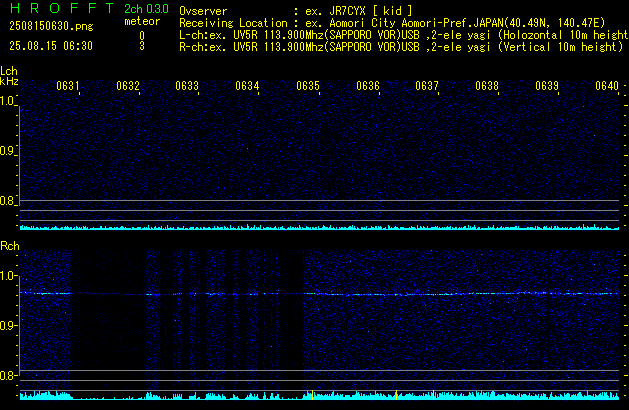
Task: Click the Ovserver JR7CYX line
Action: pyautogui.click(x=296, y=11)
